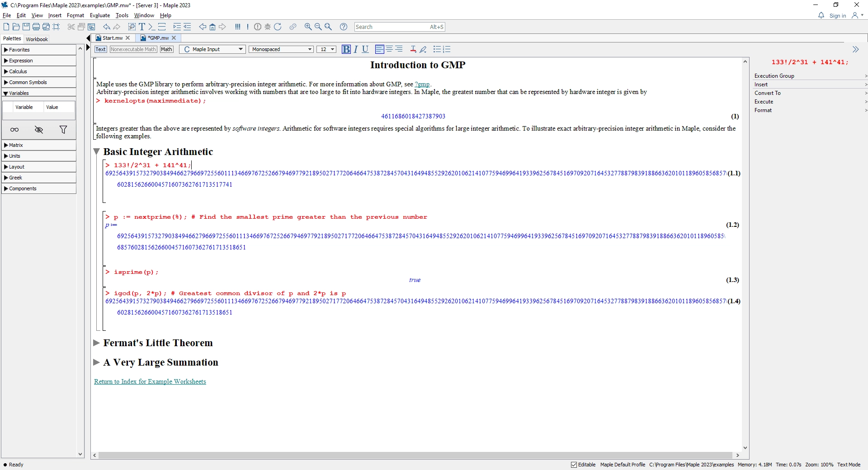Open print preview
This screenshot has height=470, width=868.
(x=46, y=27)
